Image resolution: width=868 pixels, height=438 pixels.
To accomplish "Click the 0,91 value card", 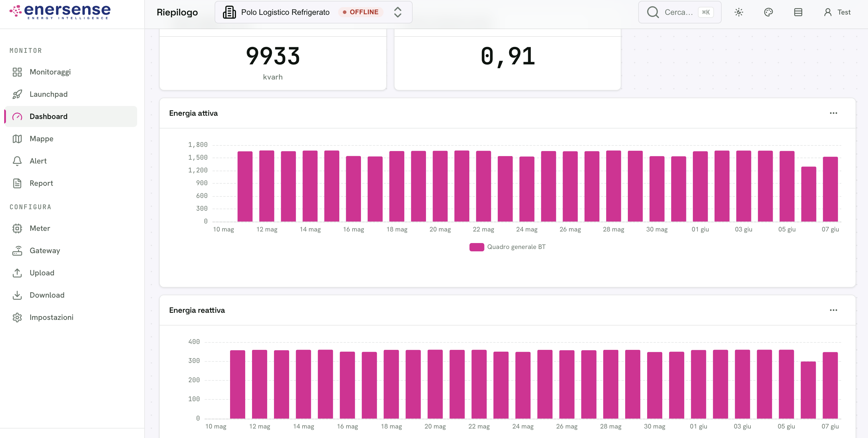I will pyautogui.click(x=507, y=60).
